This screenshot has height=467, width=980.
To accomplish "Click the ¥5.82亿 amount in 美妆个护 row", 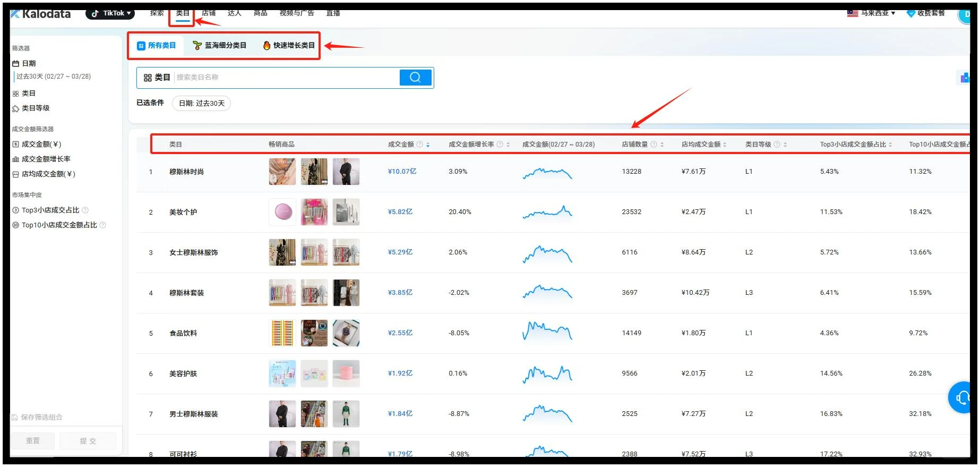I will (x=400, y=212).
